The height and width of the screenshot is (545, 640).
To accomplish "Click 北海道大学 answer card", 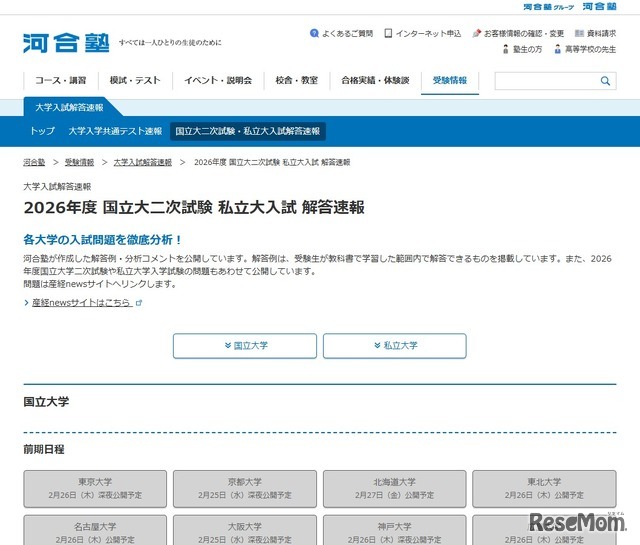I will click(395, 489).
